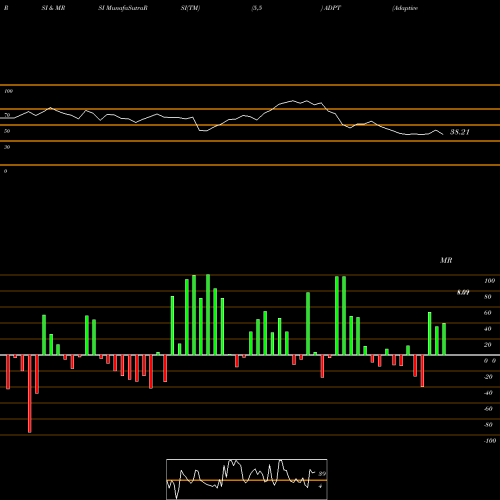Click the 0 label below RSI chart
500x500 pixels.
coord(5,171)
